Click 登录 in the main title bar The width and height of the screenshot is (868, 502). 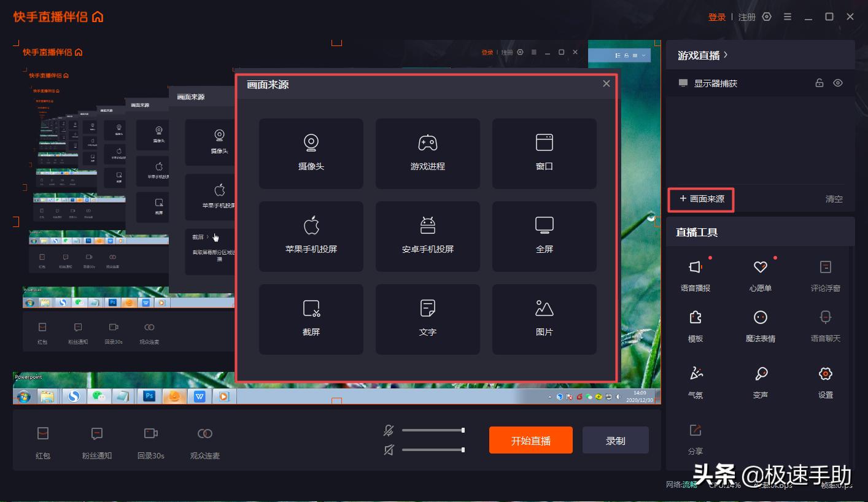[x=717, y=17]
